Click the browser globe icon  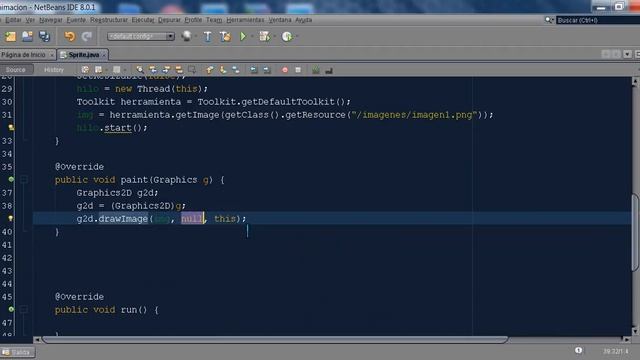pyautogui.click(x=187, y=36)
